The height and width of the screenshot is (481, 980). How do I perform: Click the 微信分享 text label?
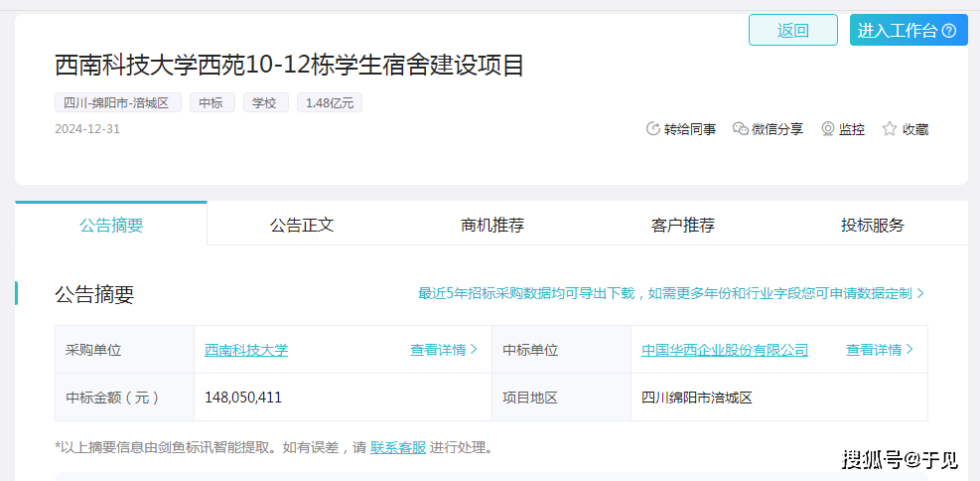pos(777,129)
